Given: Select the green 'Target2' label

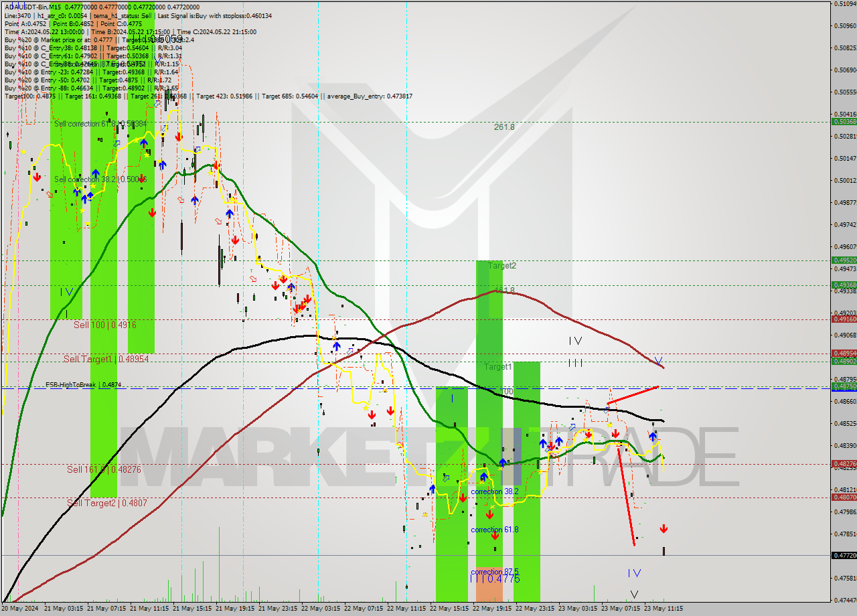Looking at the screenshot, I should (x=501, y=266).
